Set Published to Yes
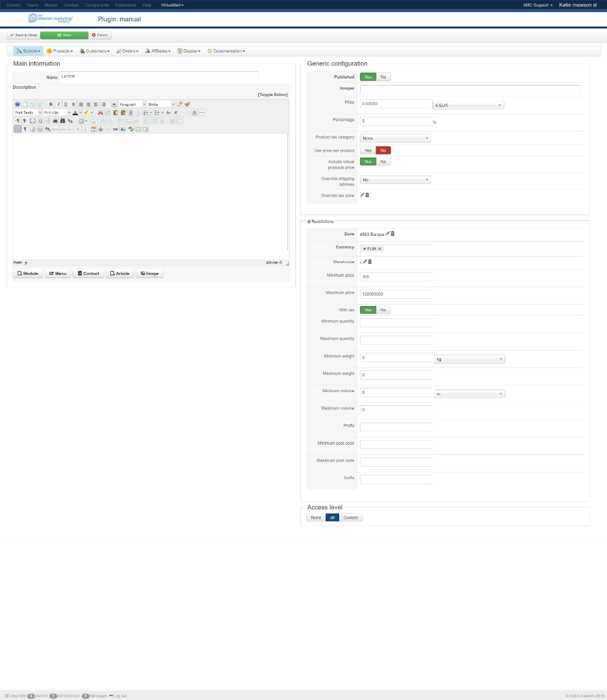Image resolution: width=607 pixels, height=700 pixels. (368, 76)
